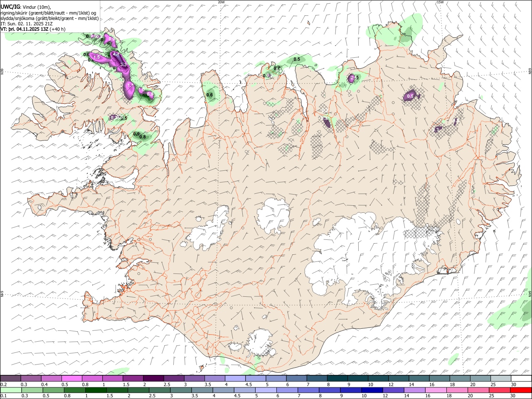Click the 'VT: þri. 04.11.2025 13Z' valid time
This screenshot has height=399, width=532.
point(25,29)
